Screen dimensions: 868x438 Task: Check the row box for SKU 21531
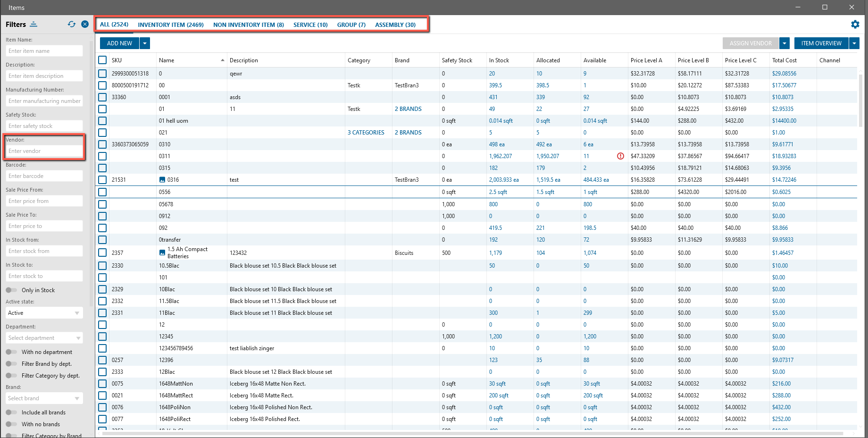(x=102, y=180)
